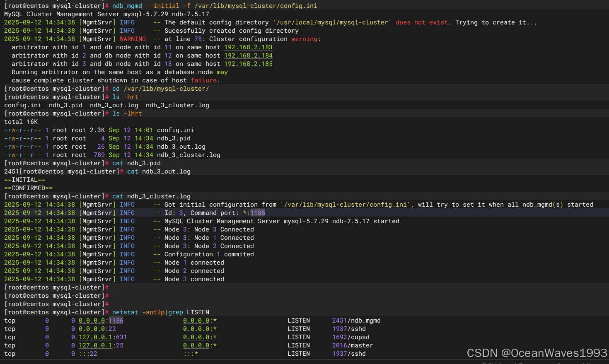Click the 'cd /var/lib/mysql-cluster/' command
The width and height of the screenshot is (609, 364).
point(161,89)
